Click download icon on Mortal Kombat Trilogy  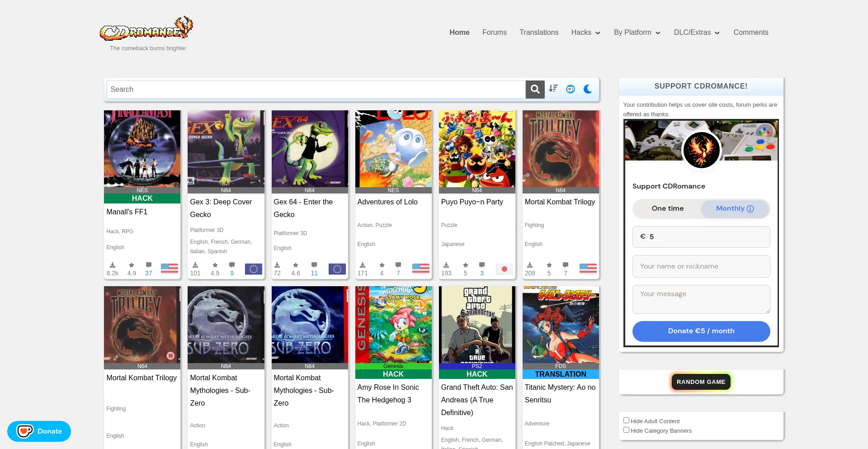click(530, 265)
